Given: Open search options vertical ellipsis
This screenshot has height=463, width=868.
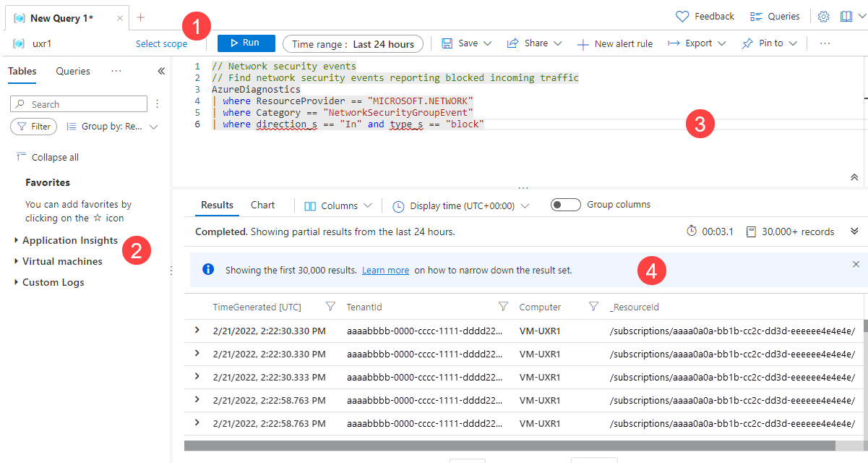Looking at the screenshot, I should pos(158,104).
